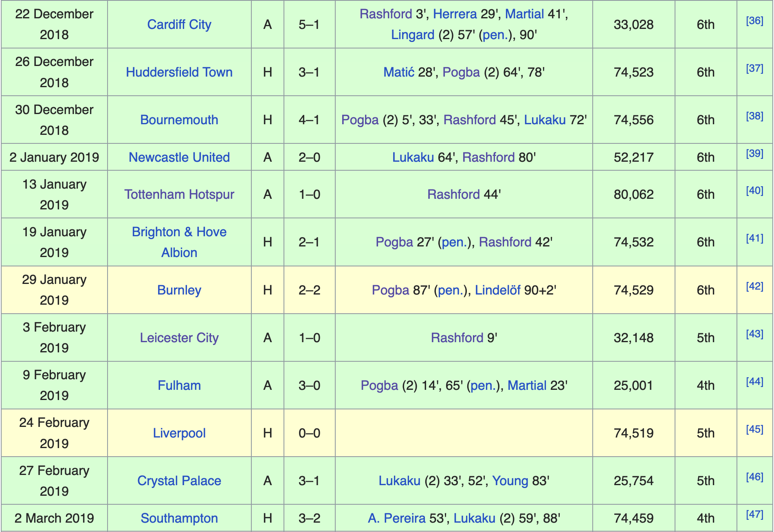774x532 pixels.
Task: Open the Southampton opponent link
Action: 179,518
